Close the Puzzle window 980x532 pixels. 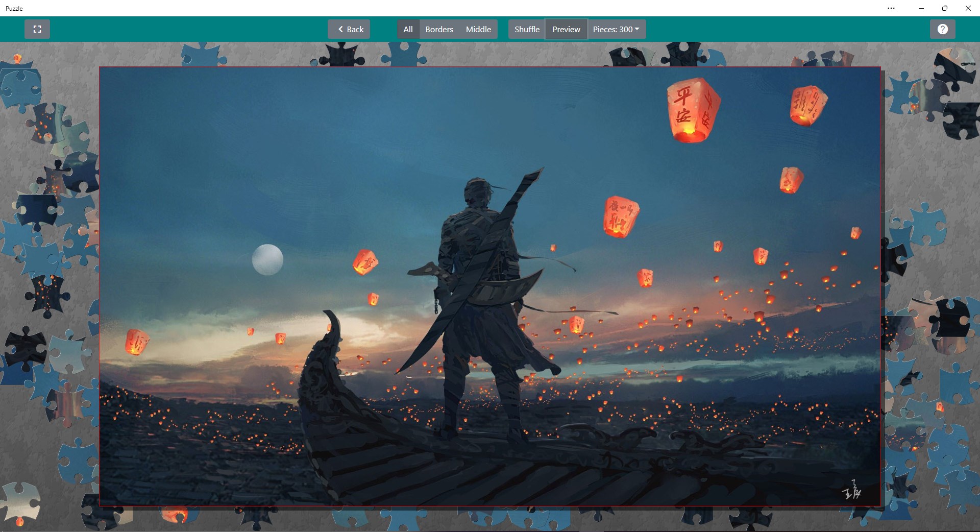click(x=968, y=8)
